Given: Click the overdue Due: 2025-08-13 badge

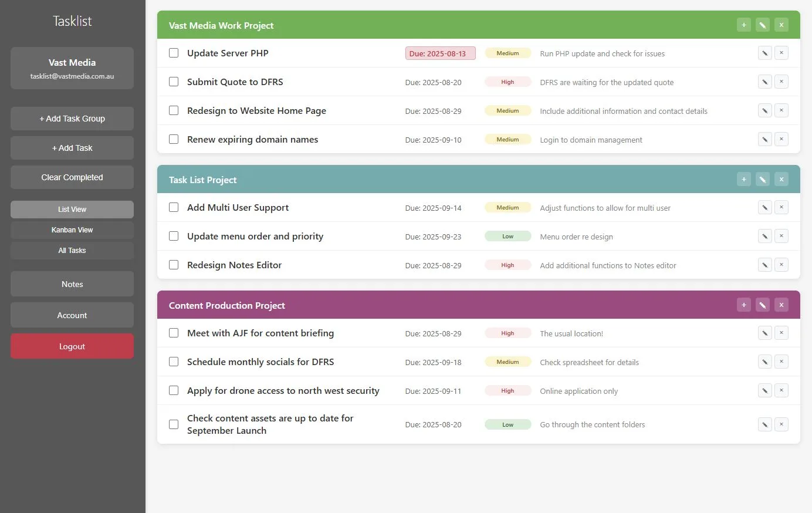Looking at the screenshot, I should 440,53.
